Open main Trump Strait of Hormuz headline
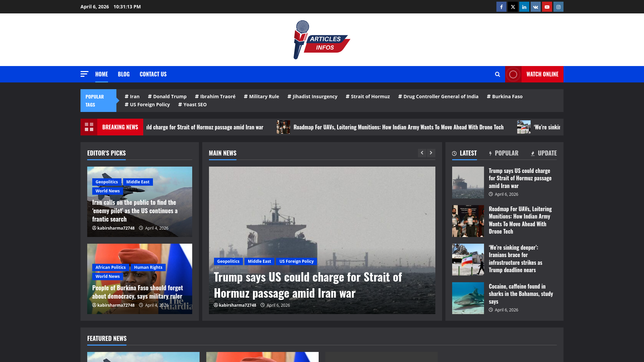 [308, 285]
